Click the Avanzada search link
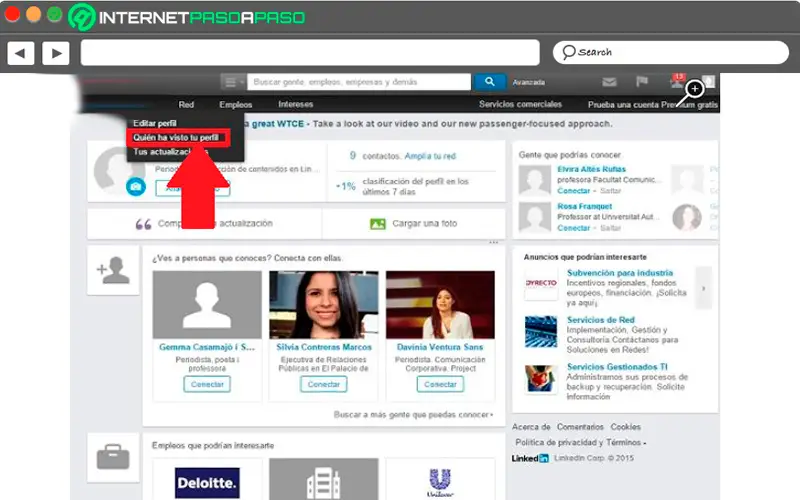 point(529,82)
